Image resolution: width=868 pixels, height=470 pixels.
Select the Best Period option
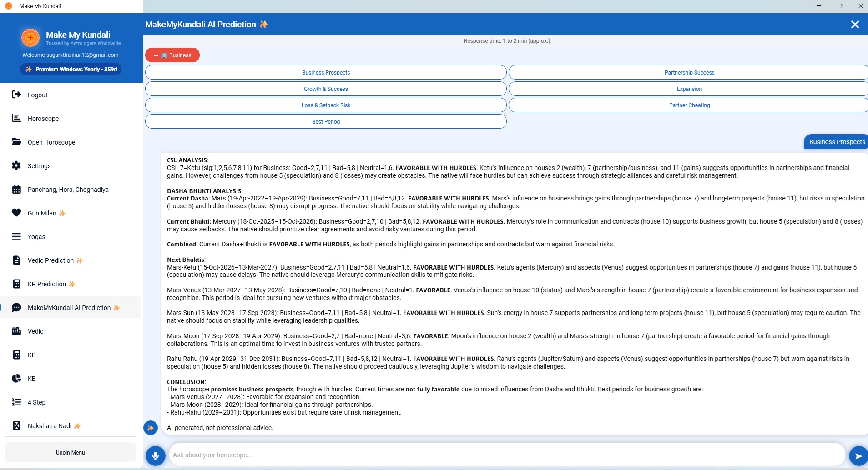[x=326, y=121]
